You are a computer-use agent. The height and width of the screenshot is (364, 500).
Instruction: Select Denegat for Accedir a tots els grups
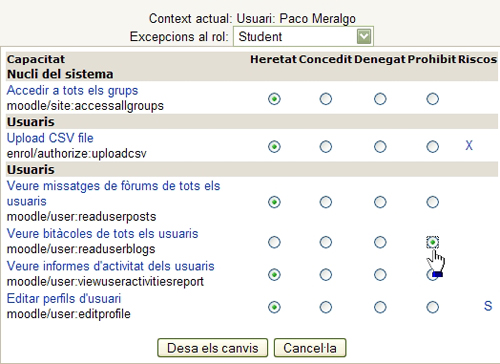pos(380,99)
